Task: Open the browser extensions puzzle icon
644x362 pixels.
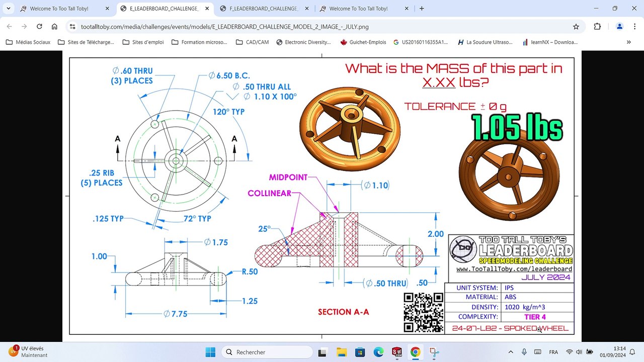Action: (597, 27)
